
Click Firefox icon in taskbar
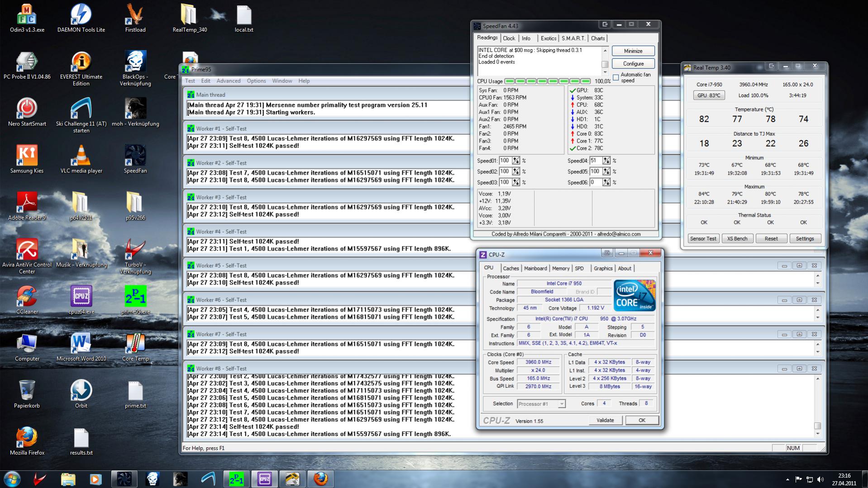point(320,479)
